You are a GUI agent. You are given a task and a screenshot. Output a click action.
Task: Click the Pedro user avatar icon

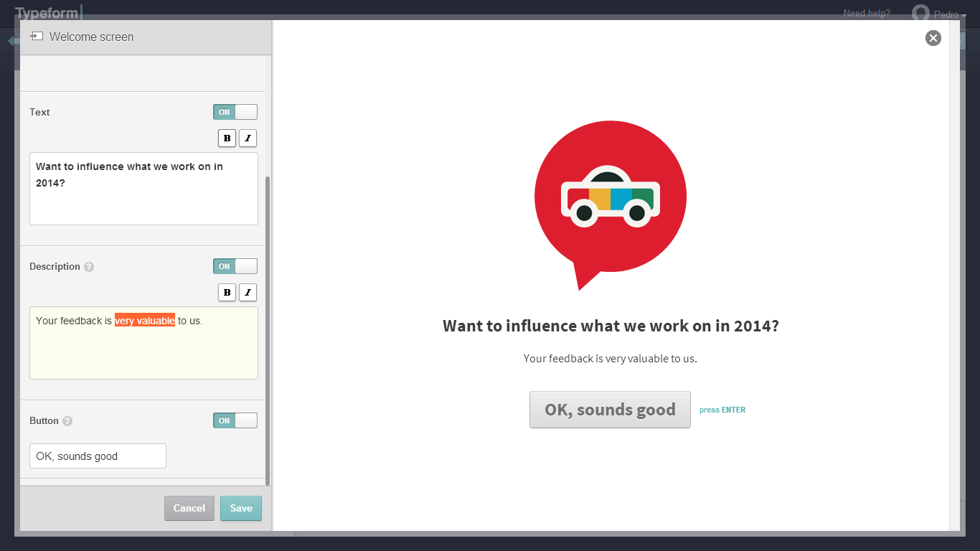(920, 13)
